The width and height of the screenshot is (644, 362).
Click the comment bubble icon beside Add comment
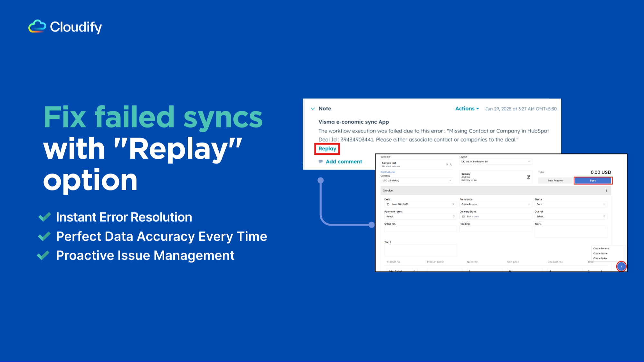click(x=321, y=162)
